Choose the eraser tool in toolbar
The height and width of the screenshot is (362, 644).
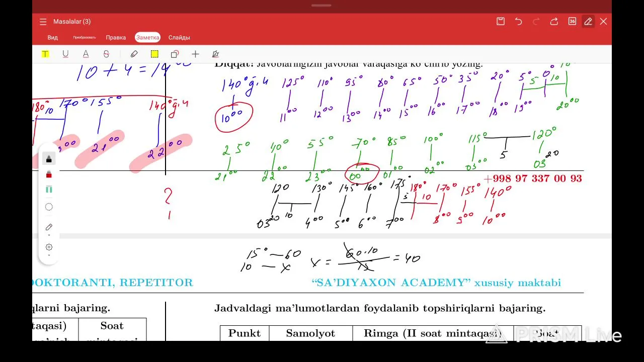tap(134, 54)
